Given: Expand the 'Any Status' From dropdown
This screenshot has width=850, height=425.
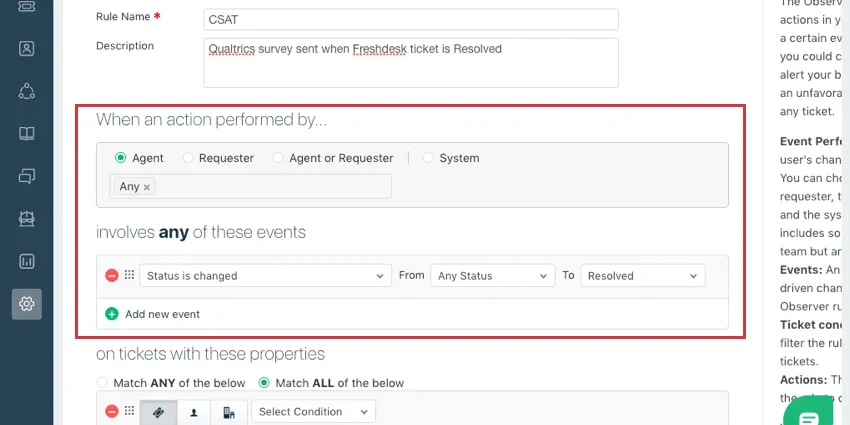Looking at the screenshot, I should pos(491,275).
